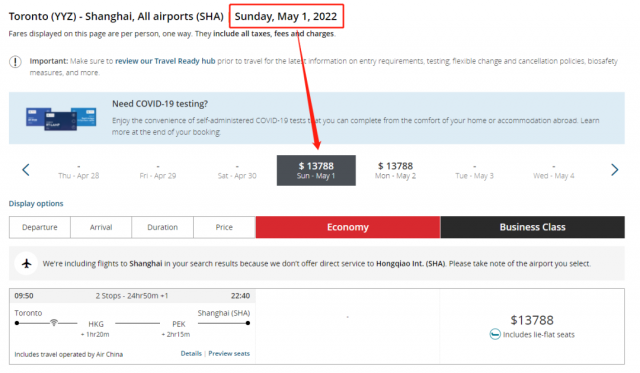
Task: Click the lie-flat seat icon
Action: (x=495, y=334)
